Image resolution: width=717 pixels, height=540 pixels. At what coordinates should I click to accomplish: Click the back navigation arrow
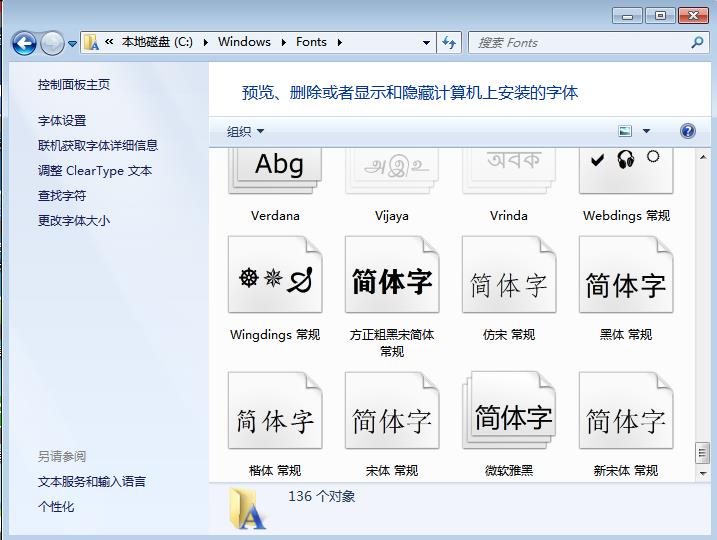click(25, 43)
